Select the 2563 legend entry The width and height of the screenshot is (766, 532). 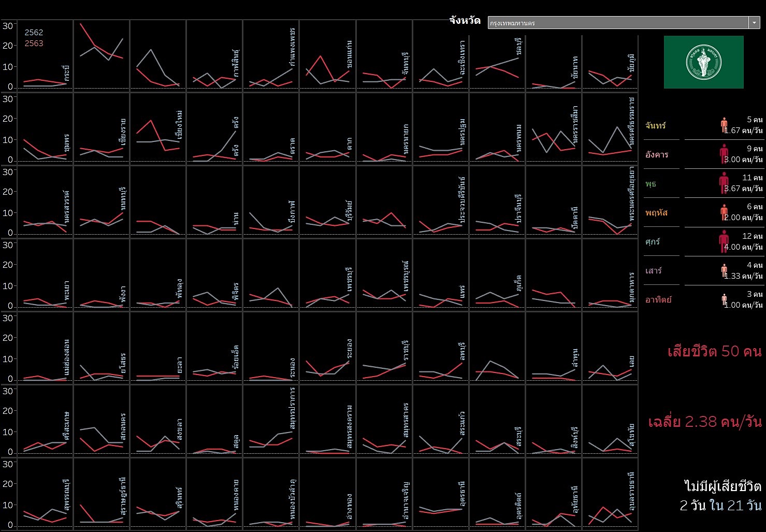click(34, 44)
